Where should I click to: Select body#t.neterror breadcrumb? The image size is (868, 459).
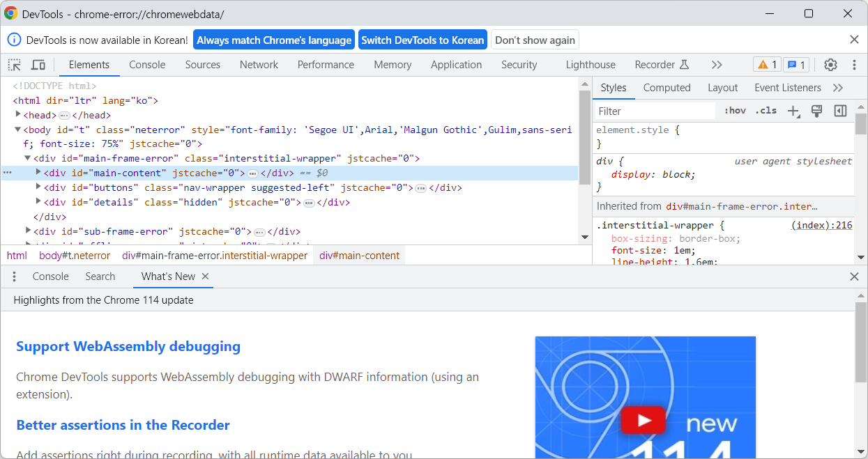pyautogui.click(x=75, y=256)
